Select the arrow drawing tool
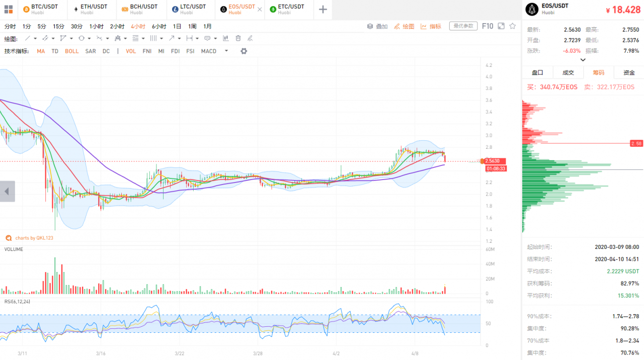Image resolution: width=644 pixels, height=360 pixels. (x=172, y=38)
